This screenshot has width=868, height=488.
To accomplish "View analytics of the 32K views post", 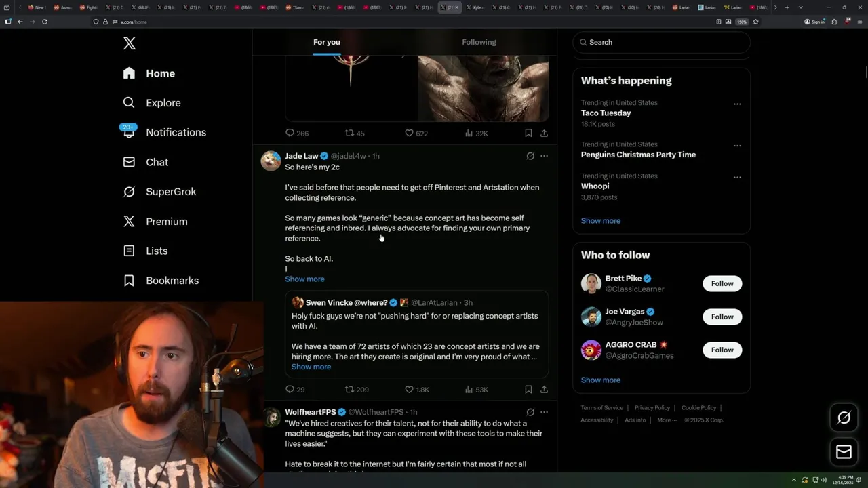I will (476, 134).
